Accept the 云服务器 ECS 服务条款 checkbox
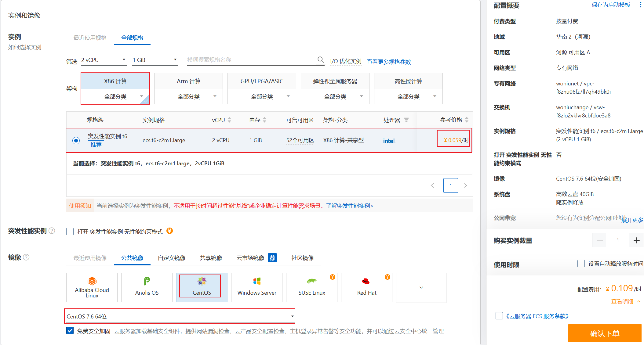Screen dimensions: 644x345 coord(499,316)
